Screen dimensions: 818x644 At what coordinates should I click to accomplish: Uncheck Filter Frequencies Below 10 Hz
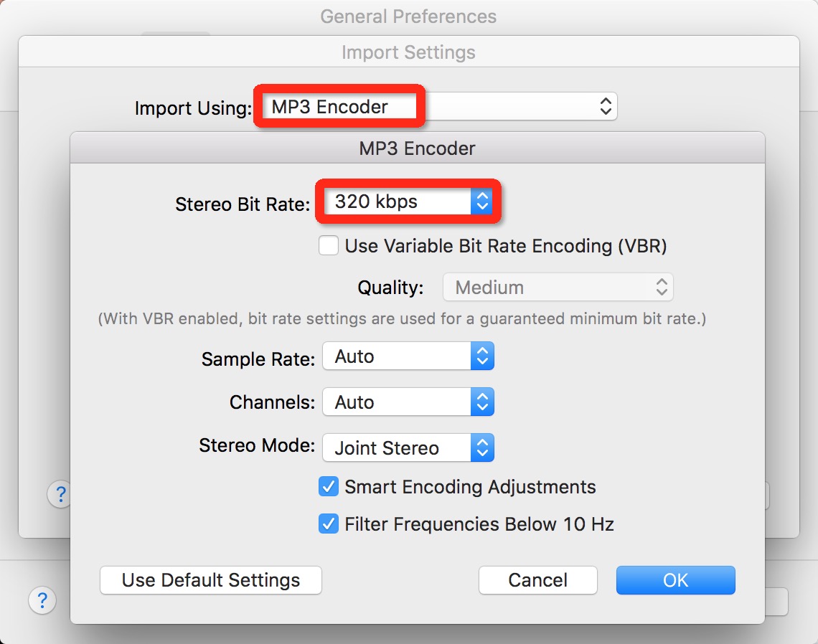tap(328, 524)
